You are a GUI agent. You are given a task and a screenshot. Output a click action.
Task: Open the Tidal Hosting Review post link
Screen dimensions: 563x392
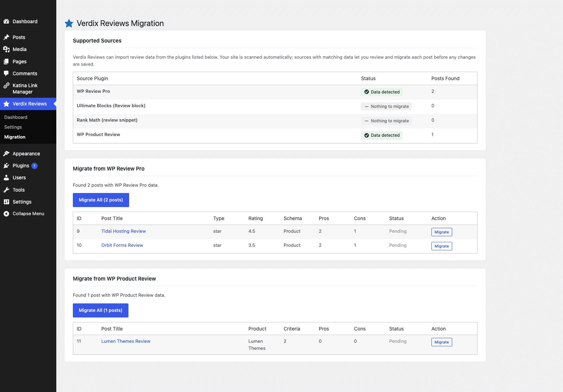pos(124,231)
